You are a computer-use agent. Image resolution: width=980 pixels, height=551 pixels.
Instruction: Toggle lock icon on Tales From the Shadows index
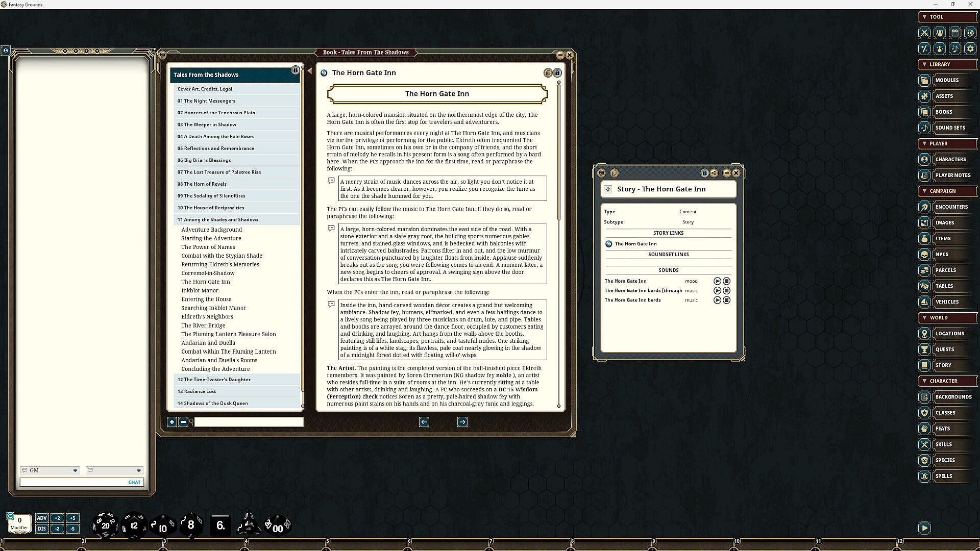click(x=295, y=70)
